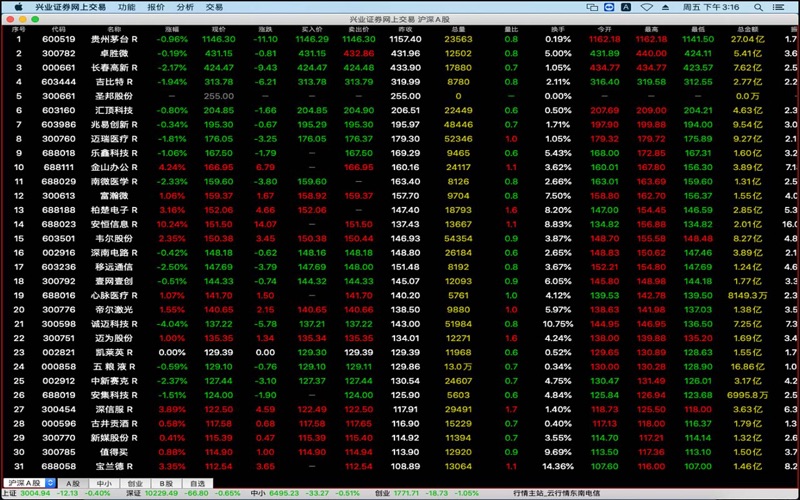Select the 兆易创新 R row
Image resolution: width=800 pixels, height=500 pixels.
coord(400,125)
